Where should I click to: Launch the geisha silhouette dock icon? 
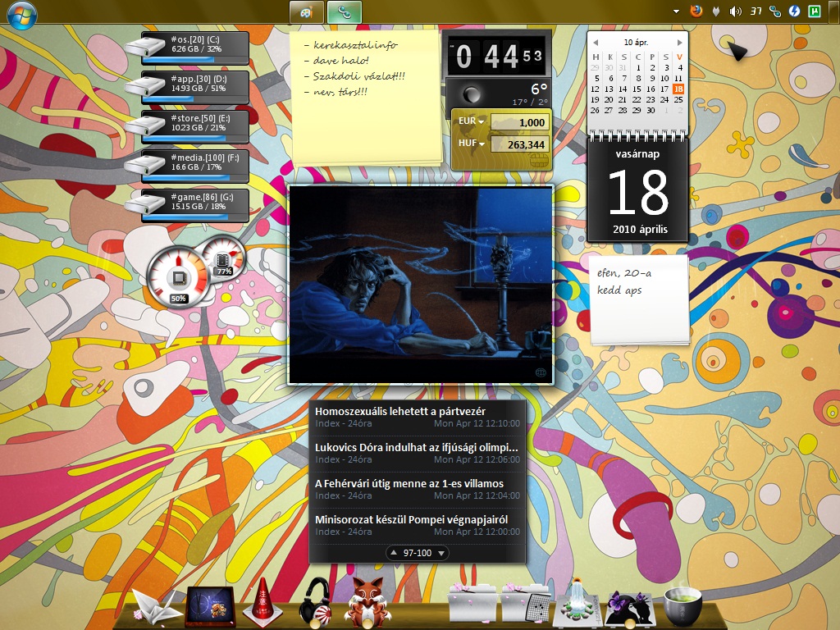[629, 609]
